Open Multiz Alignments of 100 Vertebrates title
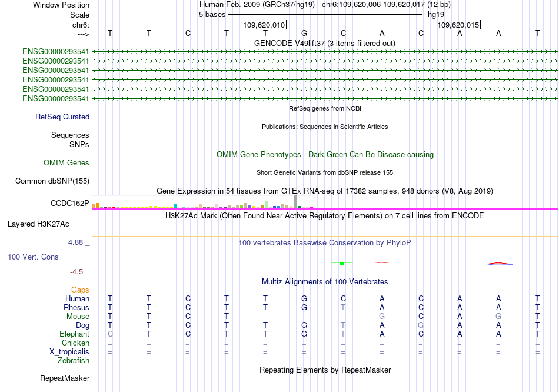The height and width of the screenshot is (392, 559). (x=325, y=282)
